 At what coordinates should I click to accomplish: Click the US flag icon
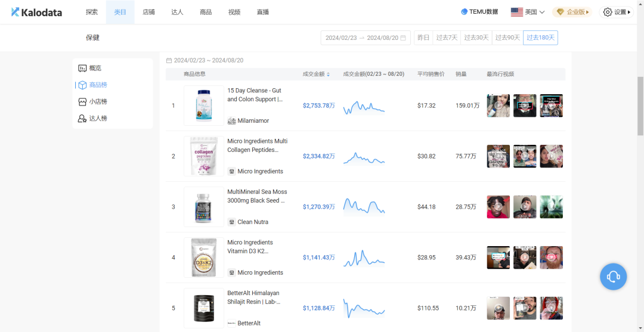516,12
